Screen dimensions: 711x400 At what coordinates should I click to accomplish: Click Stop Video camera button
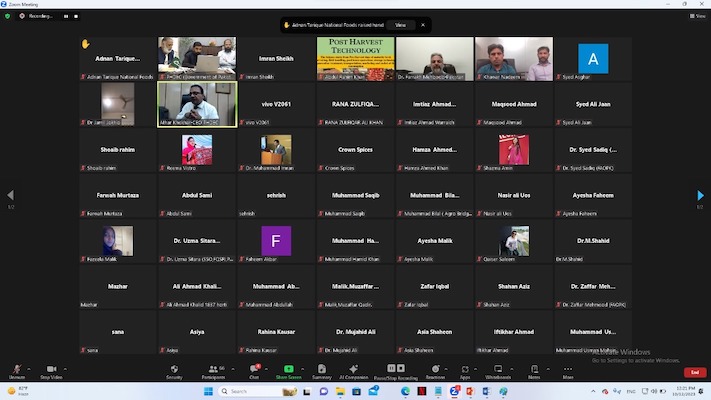pyautogui.click(x=51, y=371)
